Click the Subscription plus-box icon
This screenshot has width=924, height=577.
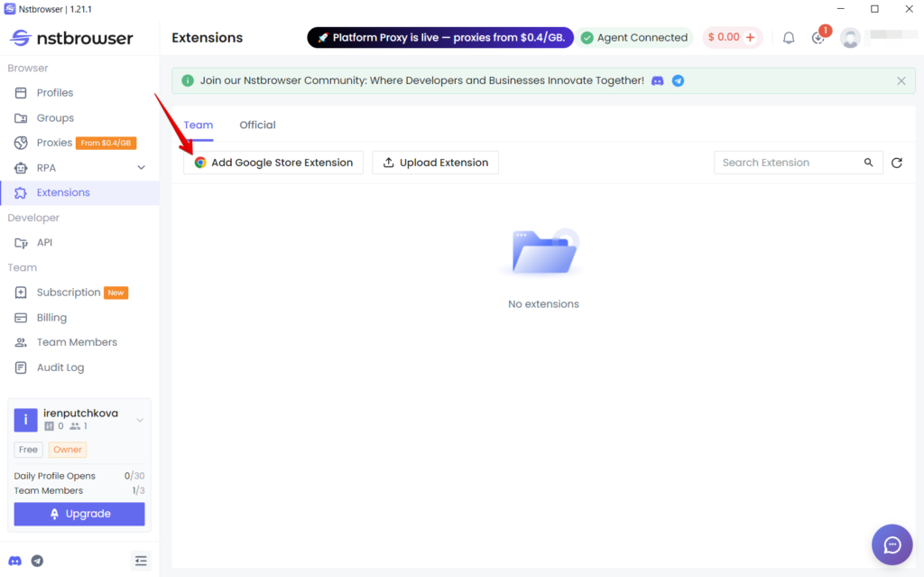pyautogui.click(x=21, y=293)
